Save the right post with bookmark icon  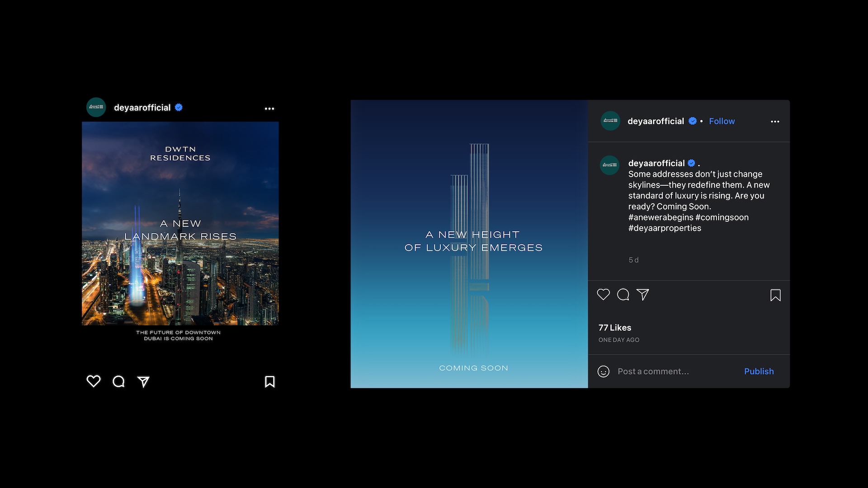[x=775, y=296]
